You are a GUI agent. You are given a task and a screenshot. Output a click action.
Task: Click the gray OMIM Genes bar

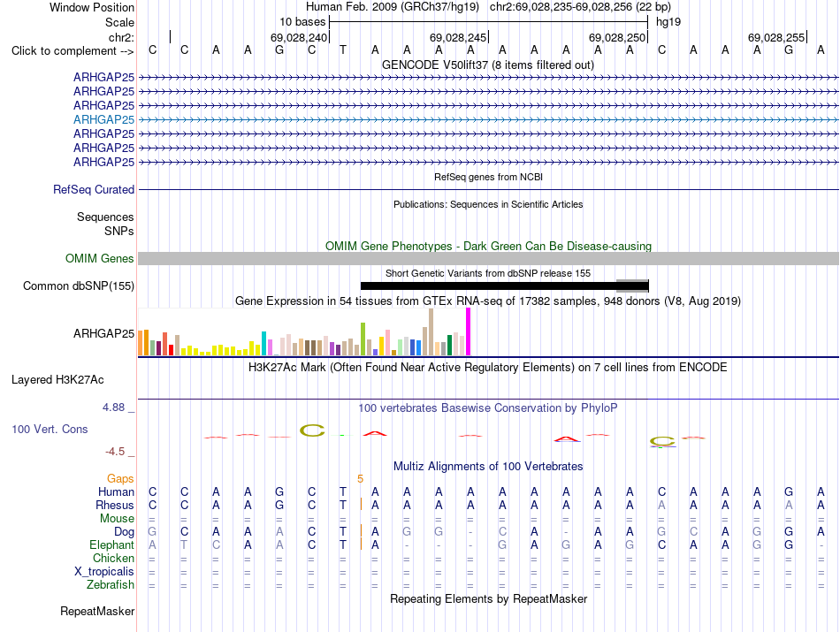pyautogui.click(x=488, y=259)
